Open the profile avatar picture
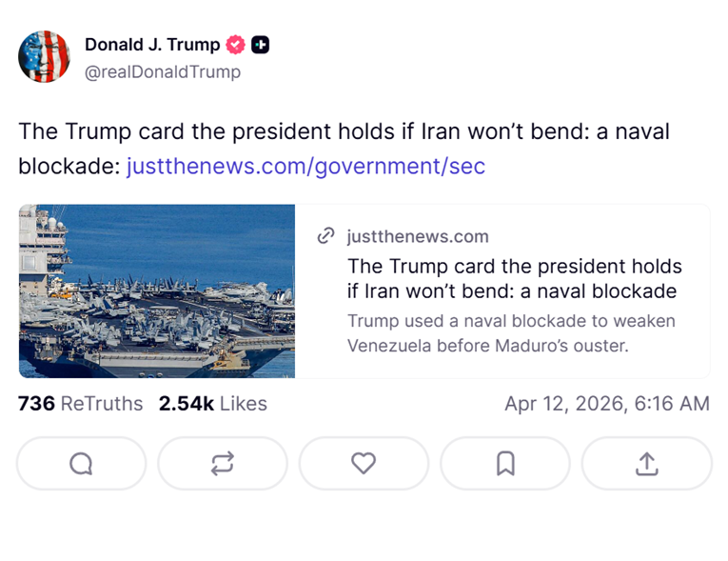Viewport: 728px width, 561px height. tap(45, 57)
